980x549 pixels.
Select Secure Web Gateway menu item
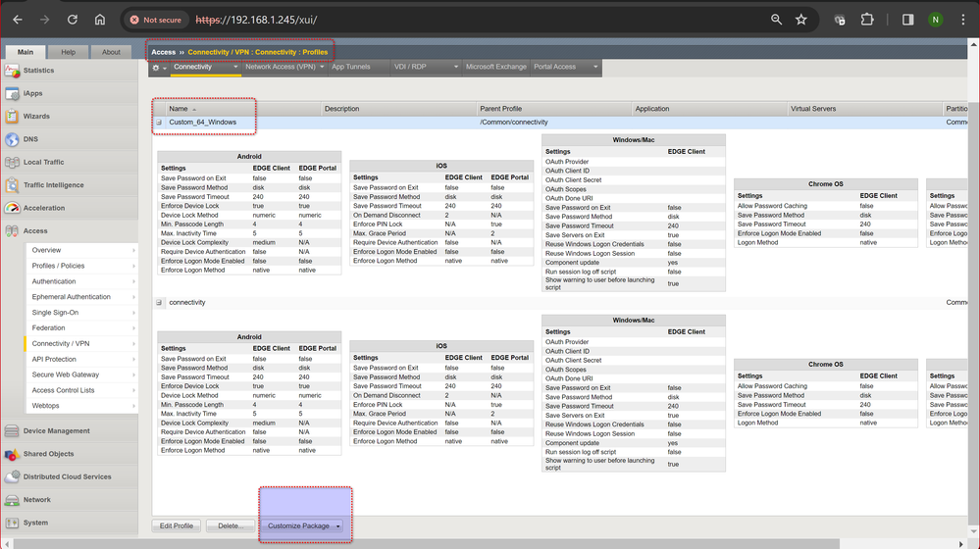coord(66,374)
